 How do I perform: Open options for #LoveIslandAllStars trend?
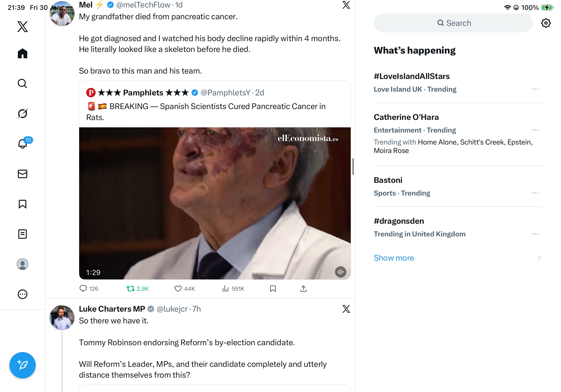535,89
